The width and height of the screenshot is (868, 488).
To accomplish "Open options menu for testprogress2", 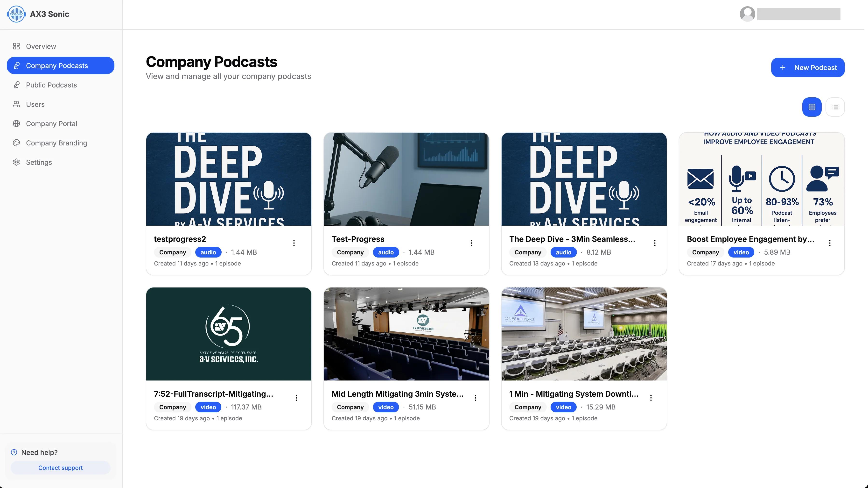I will (294, 243).
